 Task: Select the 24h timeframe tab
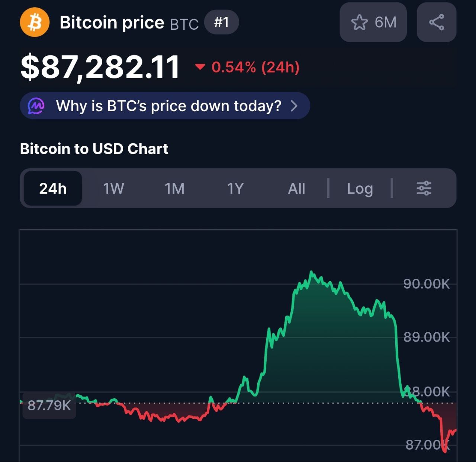(x=53, y=188)
